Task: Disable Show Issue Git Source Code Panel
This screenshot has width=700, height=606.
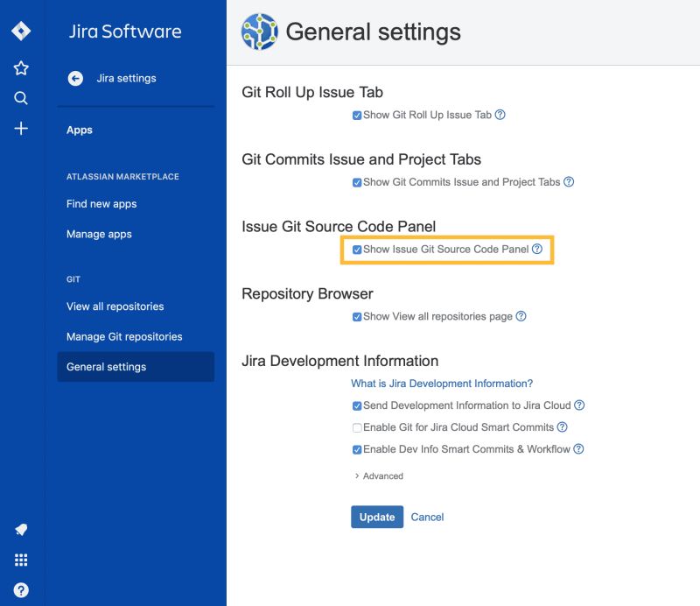Action: pyautogui.click(x=356, y=250)
